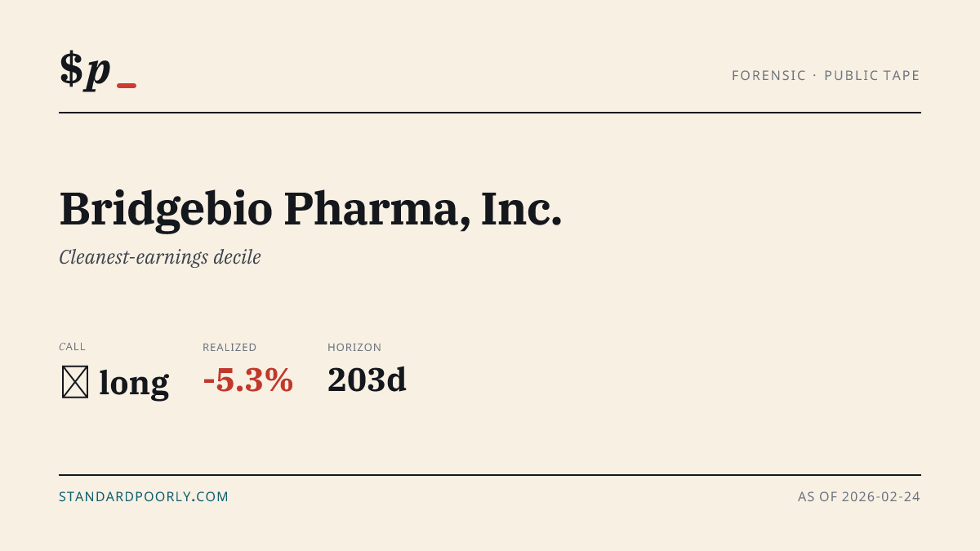Click the CALL field label
Screen dimensions: 980x551
tap(72, 347)
